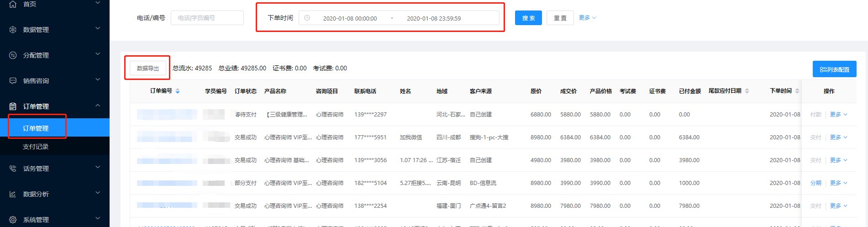Image resolution: width=868 pixels, height=227 pixels.
Task: Click 交付 link in 138****2254 row
Action: point(815,206)
